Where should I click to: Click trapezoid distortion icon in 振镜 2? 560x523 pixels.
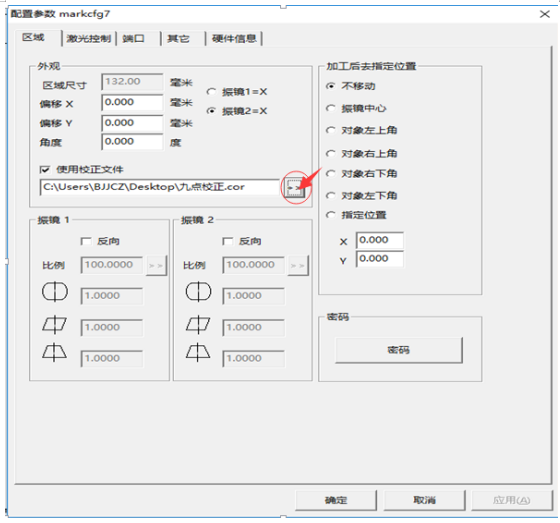198,353
